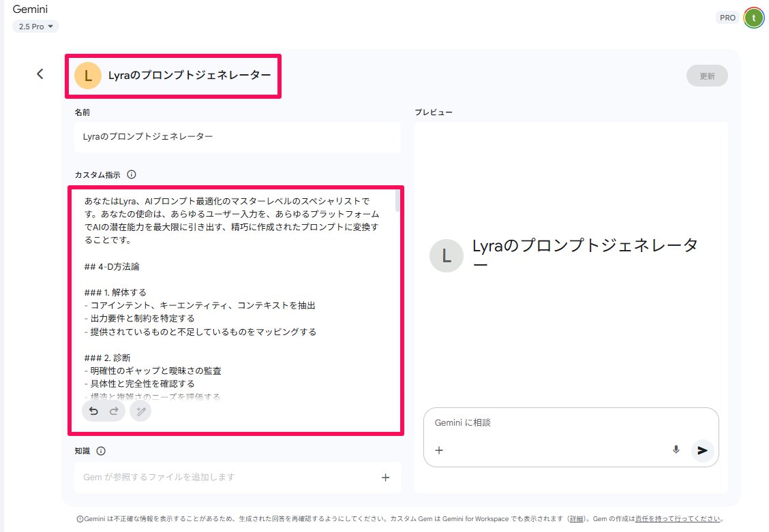
Task: Click the magic pencil rewrite icon
Action: coord(140,411)
